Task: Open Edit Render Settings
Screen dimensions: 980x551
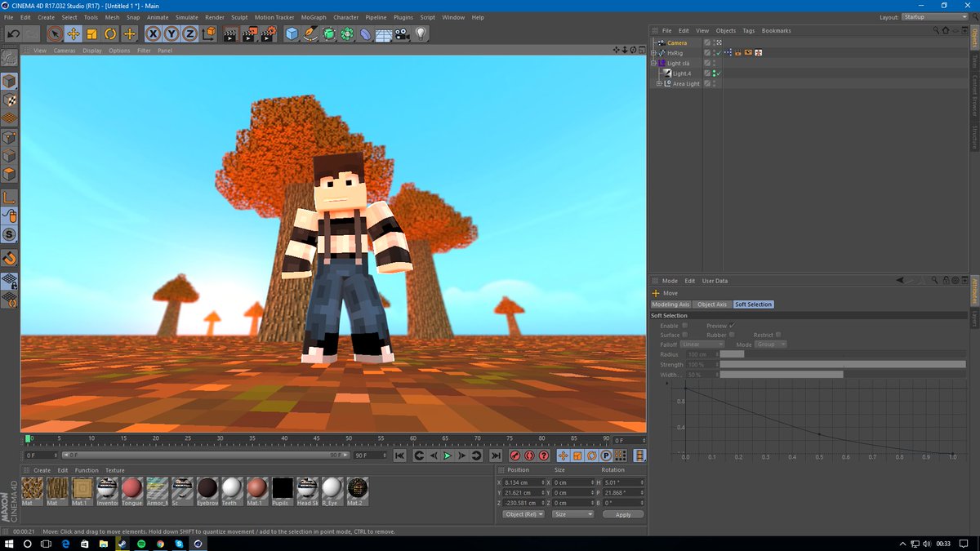Action: pos(268,33)
